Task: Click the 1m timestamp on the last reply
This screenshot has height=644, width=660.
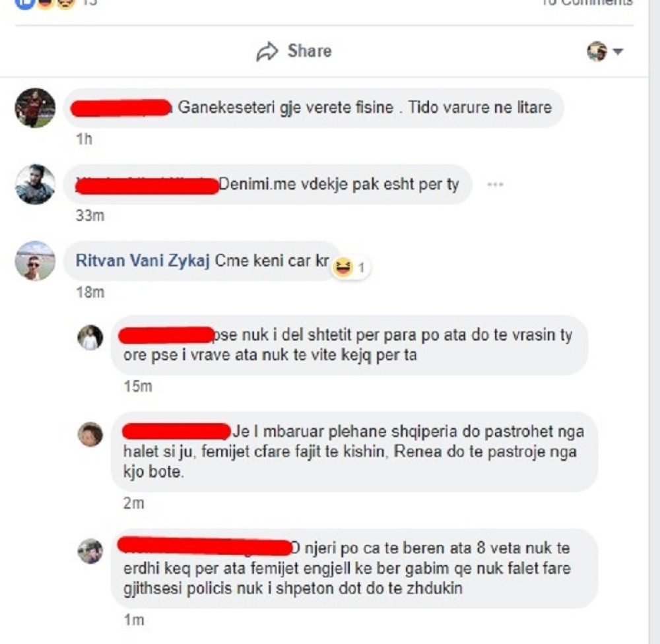Action: tap(133, 620)
